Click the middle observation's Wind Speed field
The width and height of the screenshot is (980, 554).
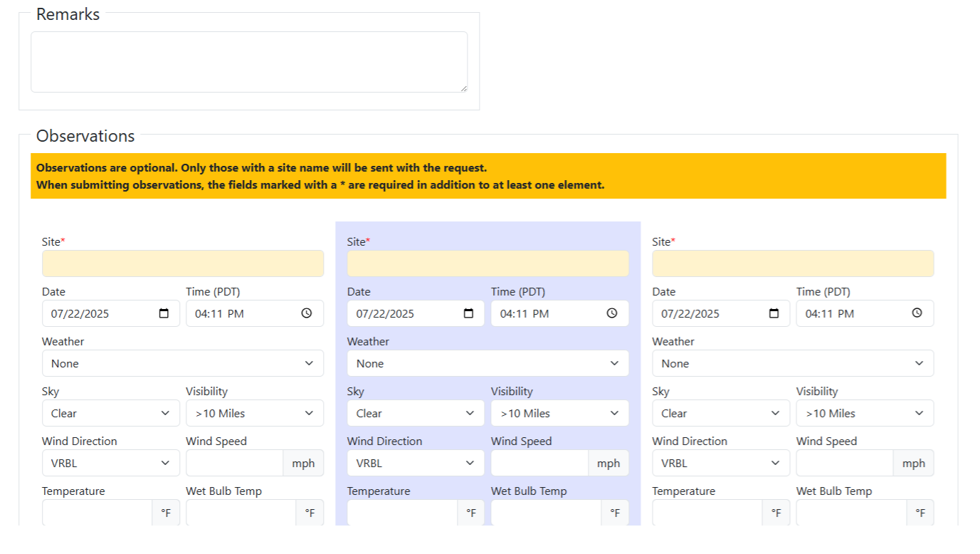click(539, 463)
